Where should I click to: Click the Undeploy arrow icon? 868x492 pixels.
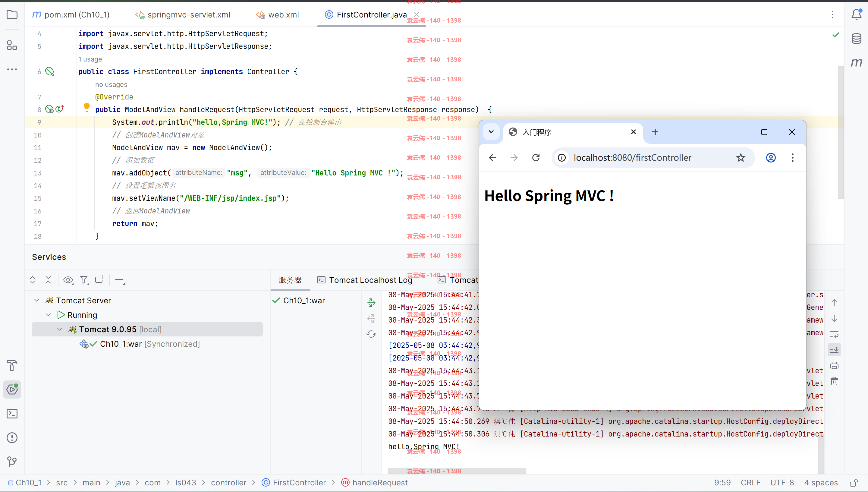[x=371, y=318]
